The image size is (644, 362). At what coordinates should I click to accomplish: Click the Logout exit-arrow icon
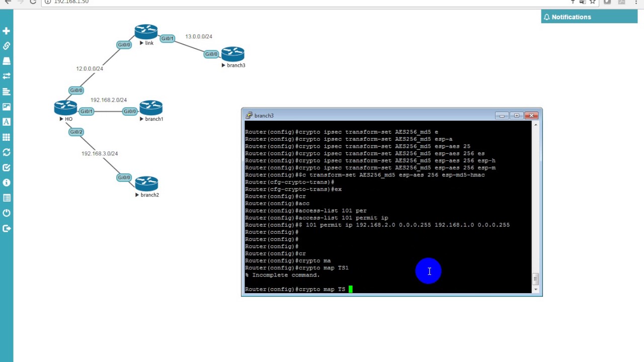[x=7, y=228]
